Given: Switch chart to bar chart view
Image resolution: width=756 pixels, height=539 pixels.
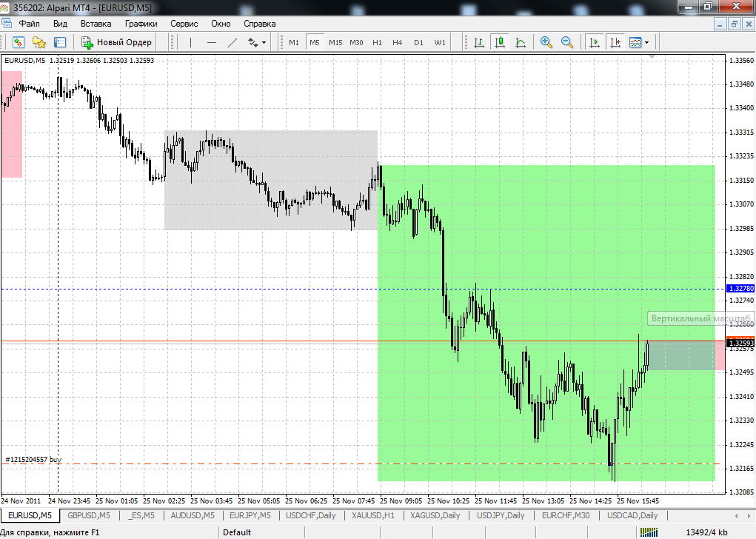Looking at the screenshot, I should [479, 42].
